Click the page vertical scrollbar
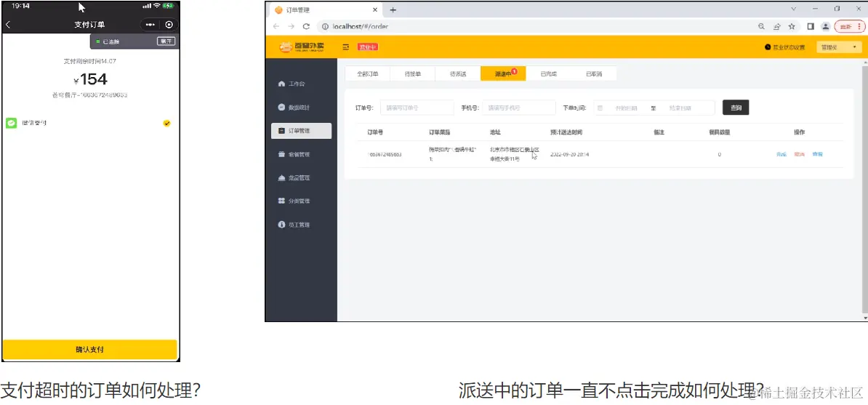This screenshot has width=868, height=405. (x=865, y=188)
